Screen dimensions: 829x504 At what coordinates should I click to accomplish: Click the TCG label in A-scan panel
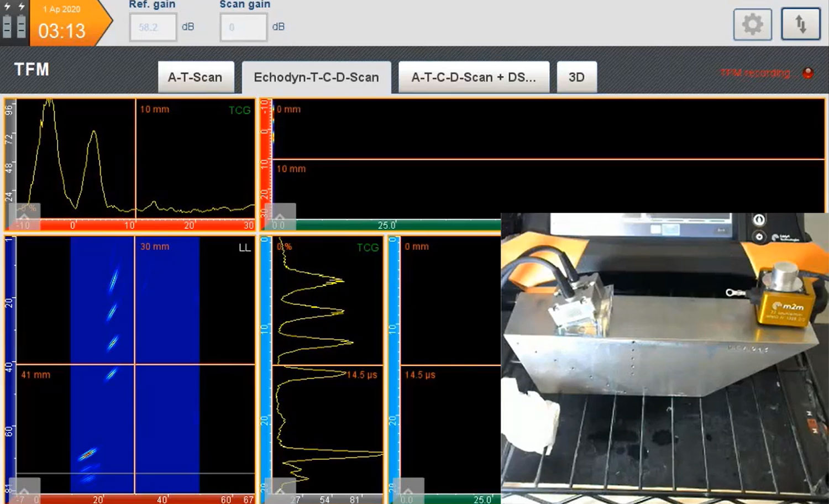239,111
